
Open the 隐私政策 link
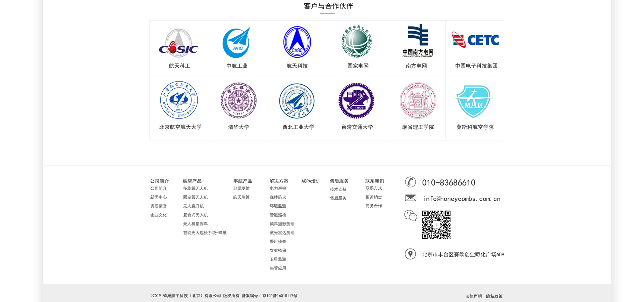click(494, 296)
